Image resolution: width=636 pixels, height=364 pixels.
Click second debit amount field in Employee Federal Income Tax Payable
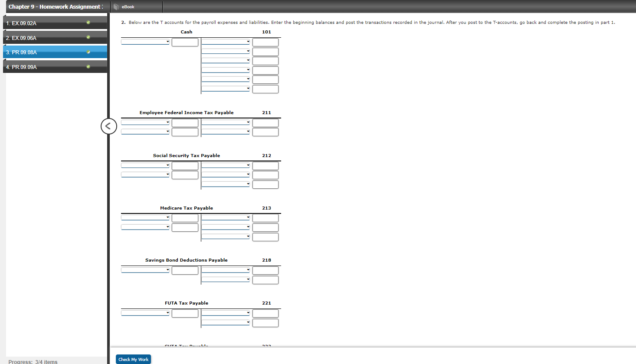pos(185,132)
